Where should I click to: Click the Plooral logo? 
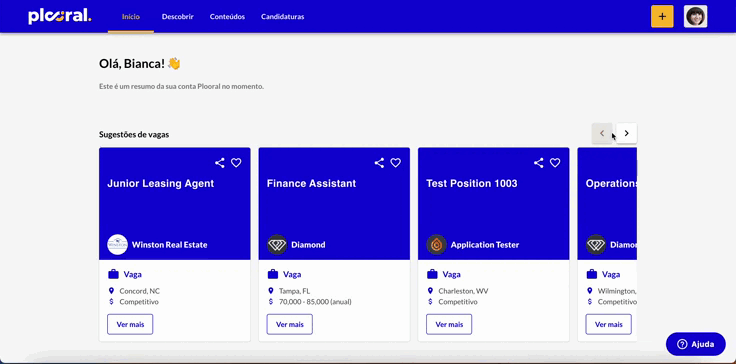[60, 16]
